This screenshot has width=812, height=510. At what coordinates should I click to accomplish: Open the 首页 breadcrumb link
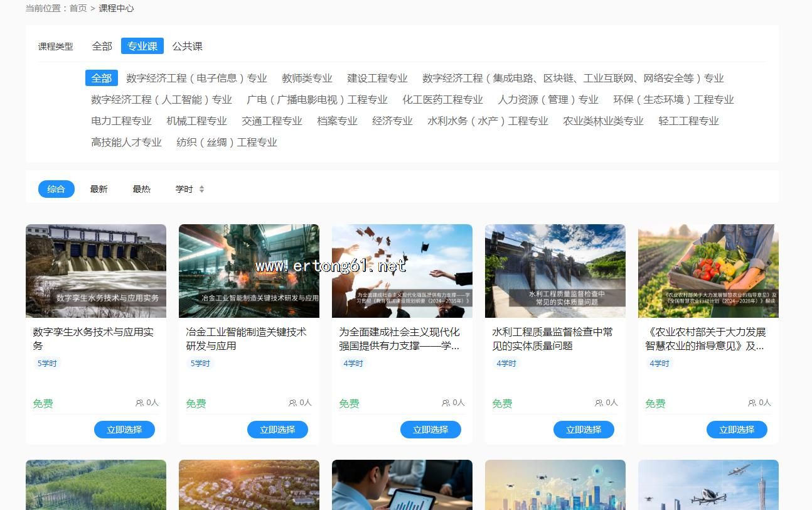(x=78, y=8)
